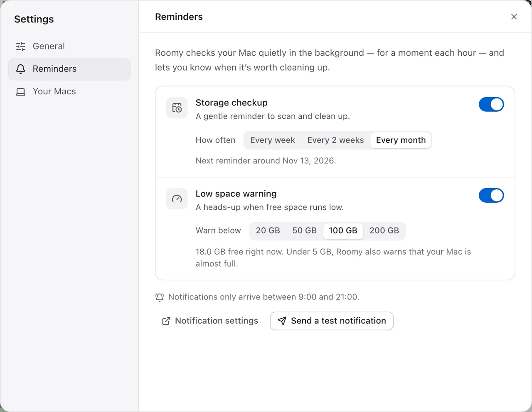
Task: Go to the Your Macs section
Action: 69,92
